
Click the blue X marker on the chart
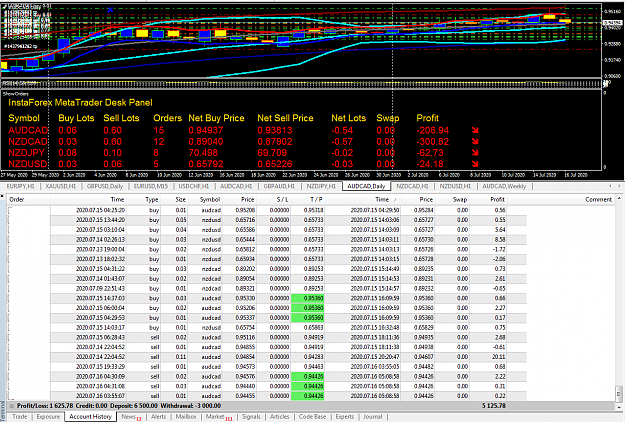coord(110,10)
